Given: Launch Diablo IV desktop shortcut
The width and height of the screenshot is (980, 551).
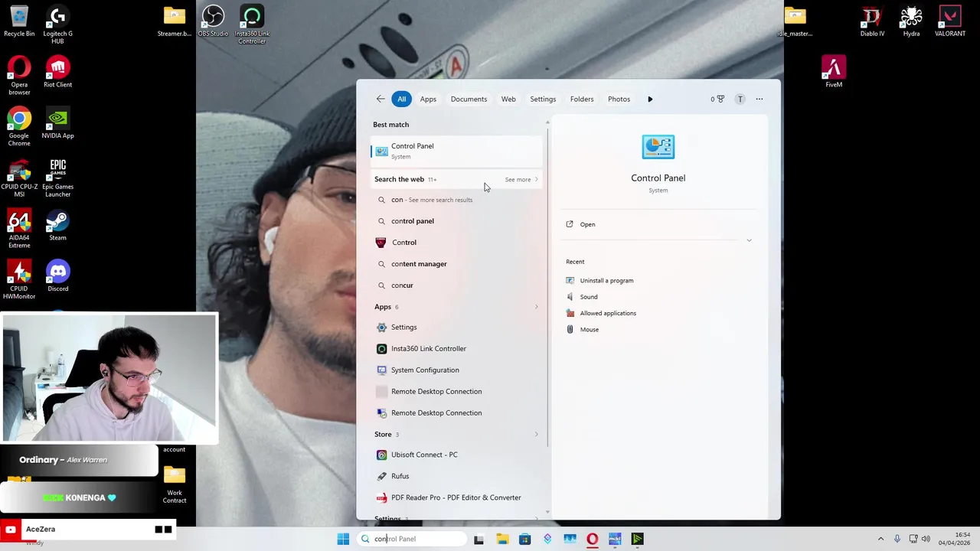Looking at the screenshot, I should pos(872,21).
